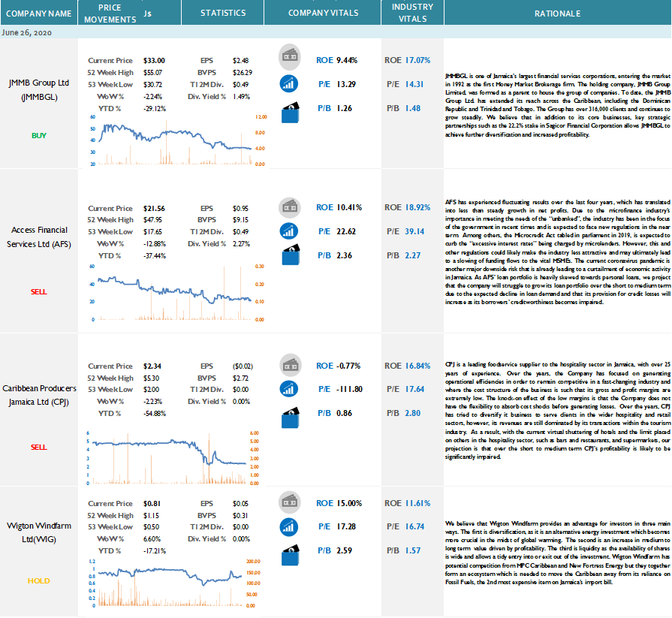Viewport: 672px width, 618px height.
Task: Click the SELL rating for Caribbean Producers
Action: tap(38, 447)
